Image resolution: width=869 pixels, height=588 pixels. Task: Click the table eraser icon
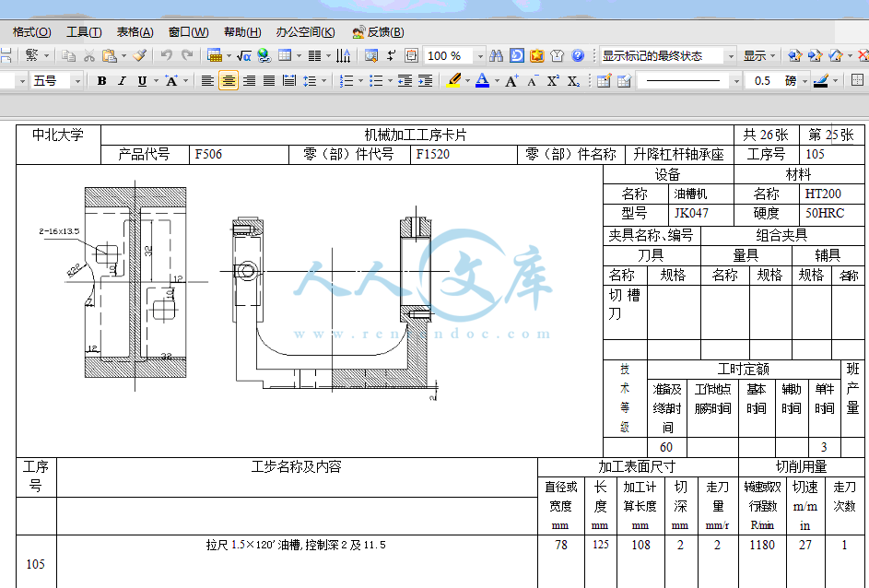[625, 81]
